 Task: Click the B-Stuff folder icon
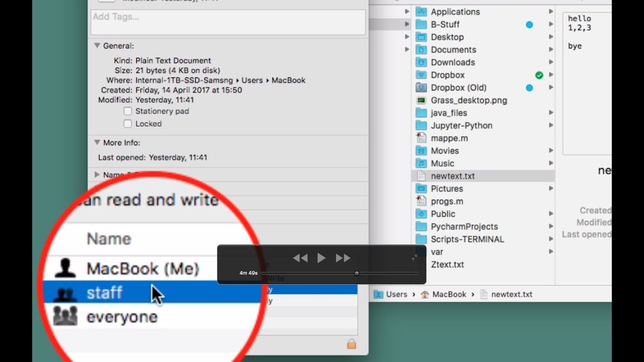pyautogui.click(x=422, y=24)
